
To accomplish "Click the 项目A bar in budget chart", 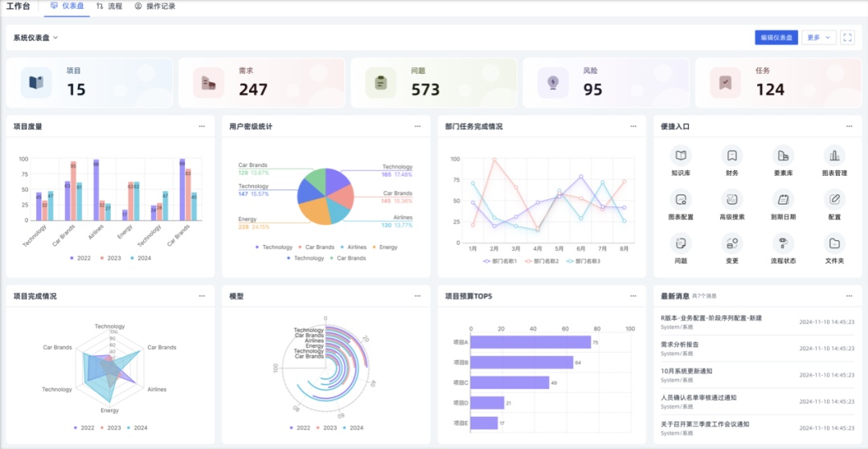I will [530, 342].
